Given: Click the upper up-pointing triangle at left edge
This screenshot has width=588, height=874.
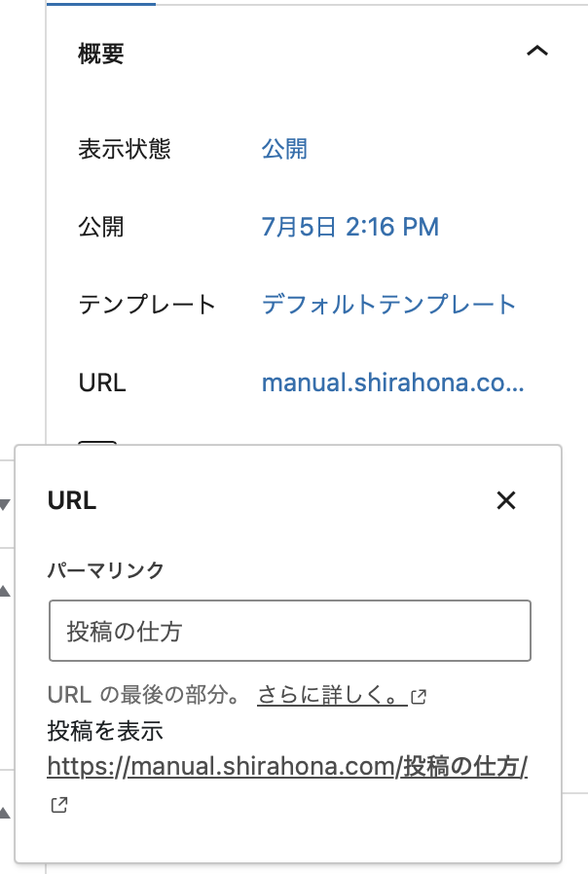Looking at the screenshot, I should tap(5, 590).
